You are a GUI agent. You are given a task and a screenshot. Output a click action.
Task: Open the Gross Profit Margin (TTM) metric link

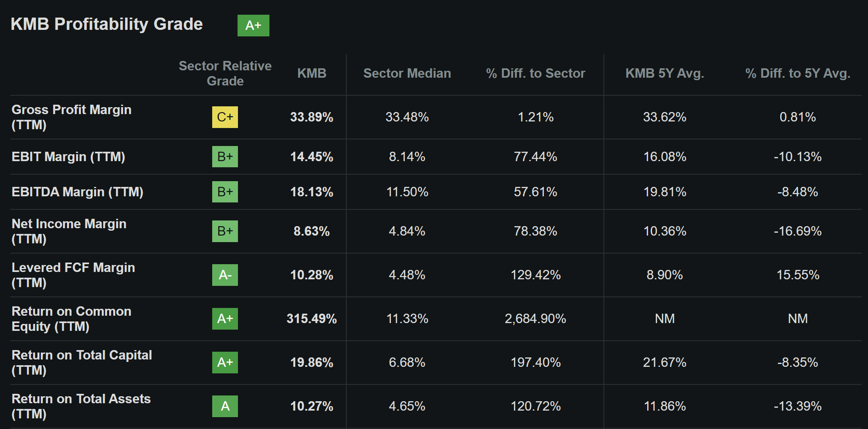[x=72, y=117]
